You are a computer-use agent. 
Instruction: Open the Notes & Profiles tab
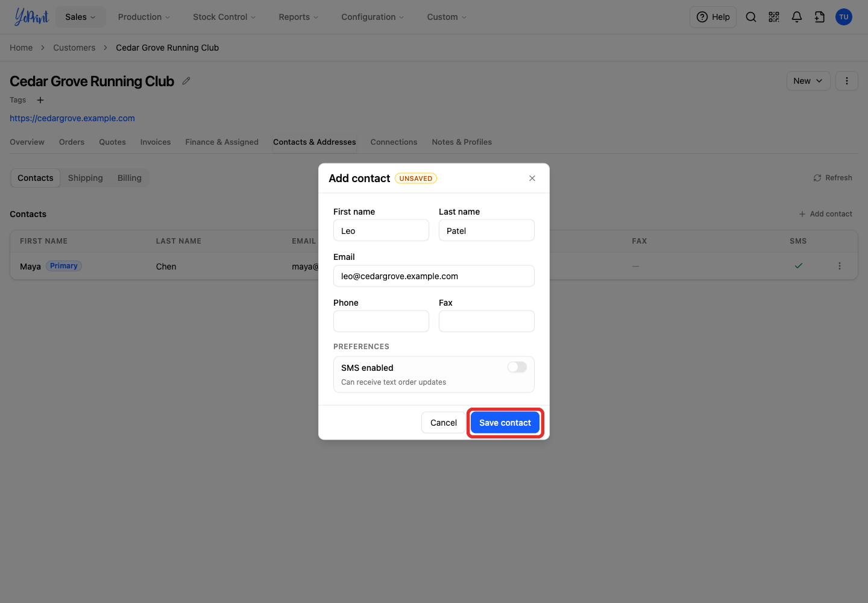click(462, 142)
